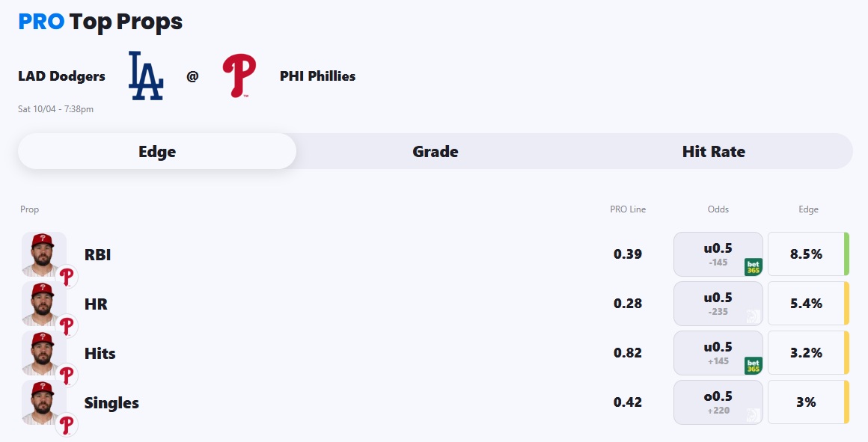Click the green edge indicator bar for RBI
Screen dimensions: 868x442
(846, 254)
